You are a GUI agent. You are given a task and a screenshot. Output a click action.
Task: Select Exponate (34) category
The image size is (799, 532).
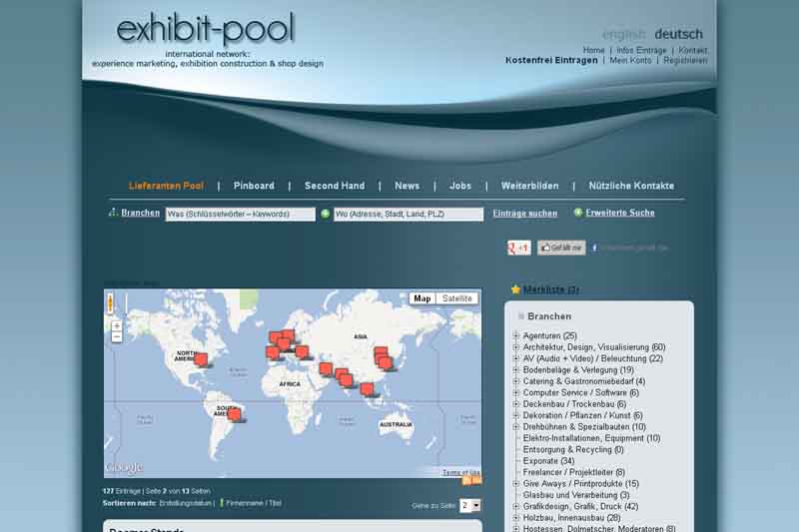[548, 461]
